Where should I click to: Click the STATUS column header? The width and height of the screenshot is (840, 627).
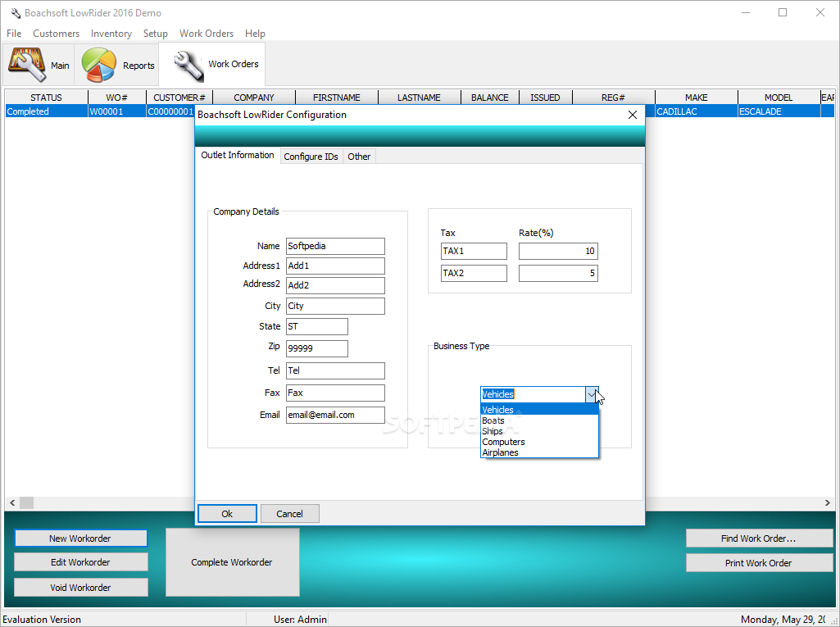46,98
